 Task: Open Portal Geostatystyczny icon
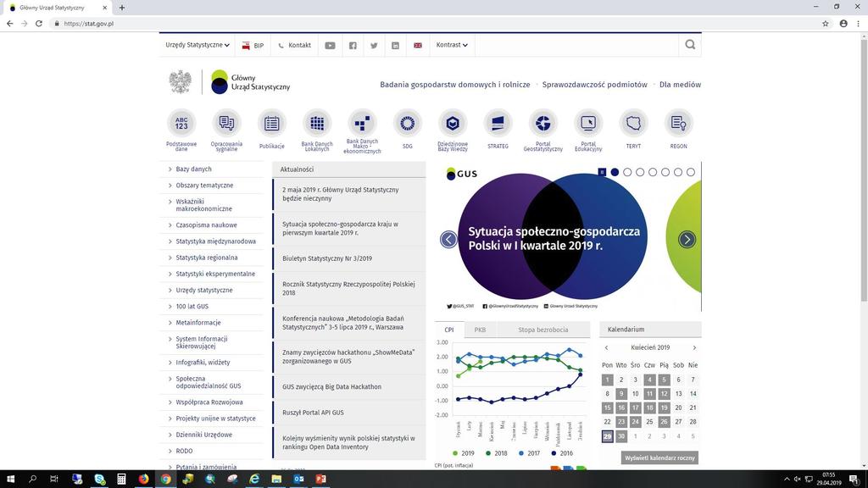543,124
